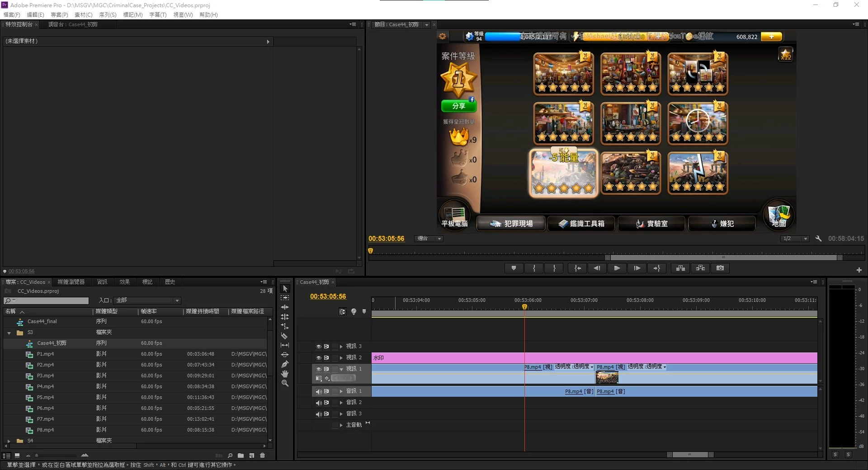Toggle track lock box for 音訊 1
The width and height of the screenshot is (868, 470).
335,391
